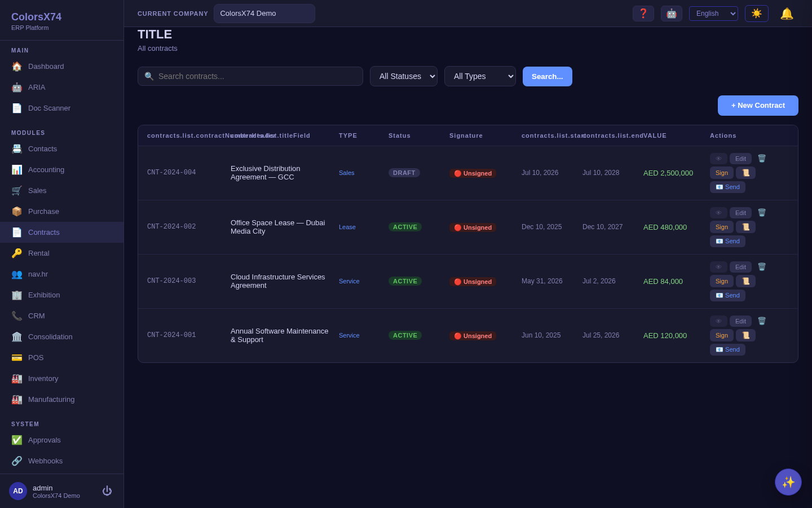Click the DRAFT status badge
This screenshot has width=812, height=508.
404,173
